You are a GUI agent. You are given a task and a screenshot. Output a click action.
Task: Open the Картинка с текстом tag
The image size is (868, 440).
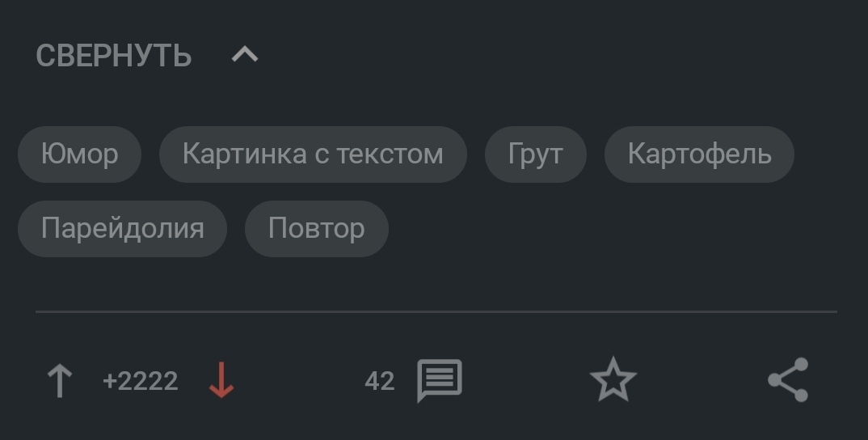click(313, 154)
